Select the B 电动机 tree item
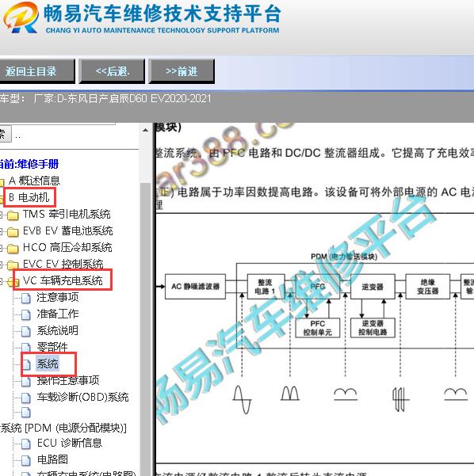Image resolution: width=474 pixels, height=476 pixels. pos(29,198)
